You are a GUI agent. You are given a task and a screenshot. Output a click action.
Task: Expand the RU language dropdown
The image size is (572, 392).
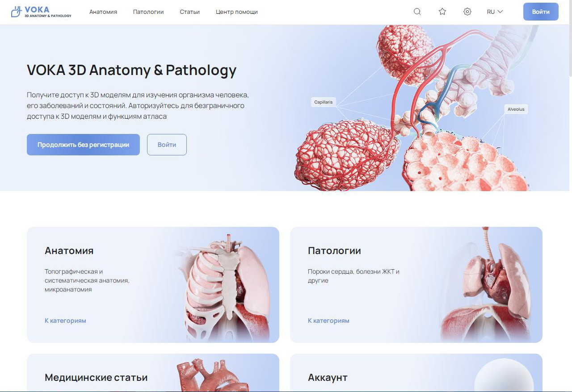[495, 12]
